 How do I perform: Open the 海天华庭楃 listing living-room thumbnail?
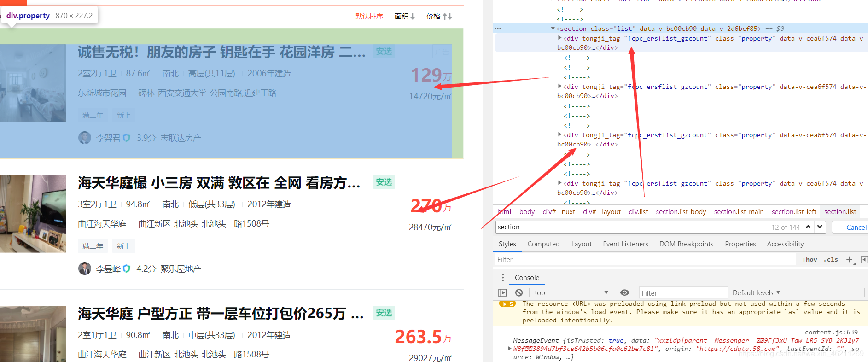[33, 214]
